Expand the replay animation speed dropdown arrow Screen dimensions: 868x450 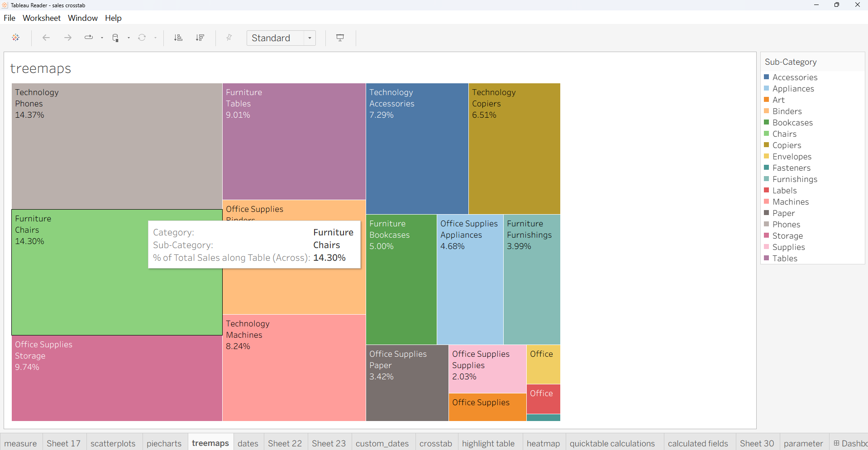coord(102,38)
